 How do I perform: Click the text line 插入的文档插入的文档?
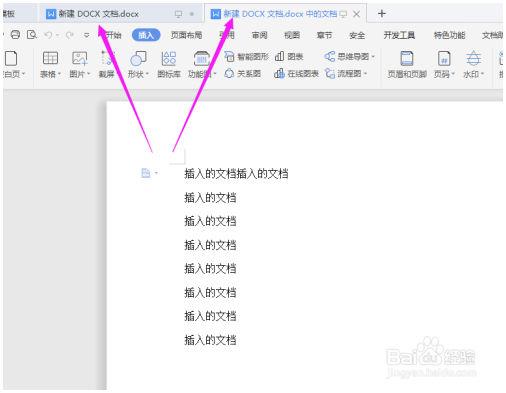point(236,174)
